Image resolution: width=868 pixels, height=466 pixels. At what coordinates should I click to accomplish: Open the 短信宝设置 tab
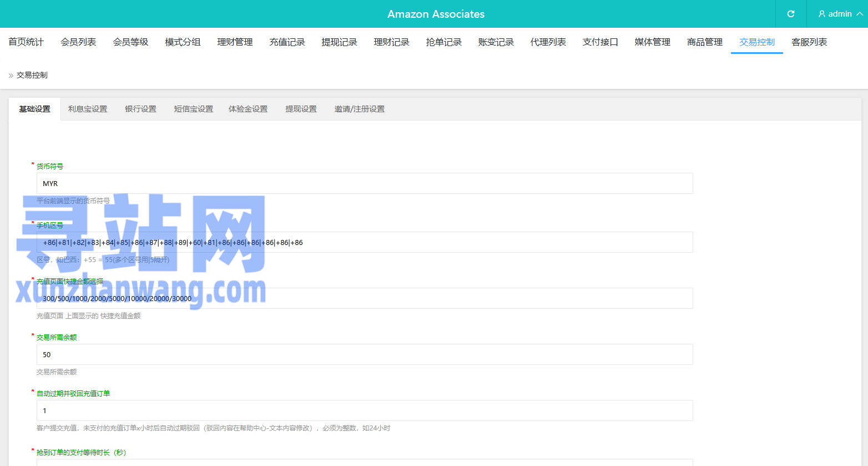pyautogui.click(x=193, y=109)
